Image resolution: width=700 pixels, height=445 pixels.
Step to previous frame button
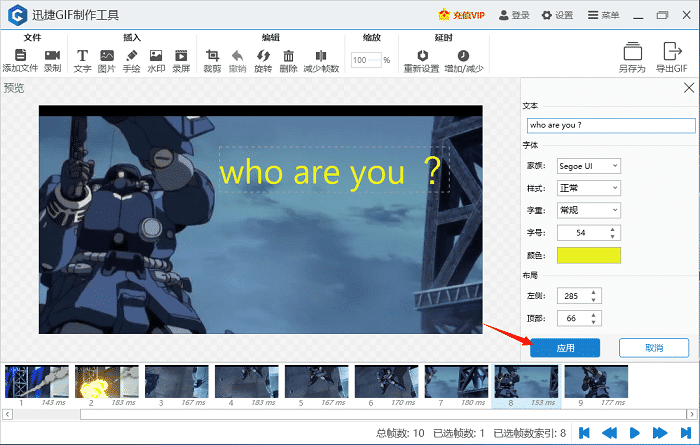(609, 433)
